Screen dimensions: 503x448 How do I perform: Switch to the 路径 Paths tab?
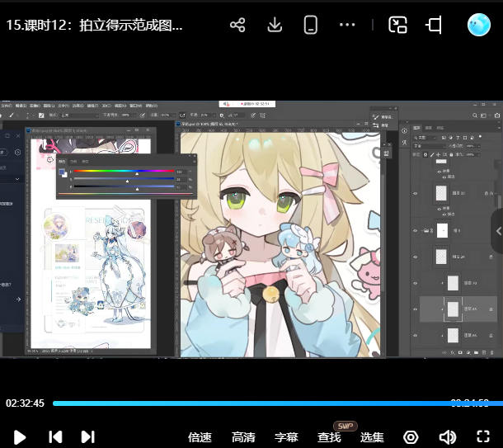click(x=440, y=128)
